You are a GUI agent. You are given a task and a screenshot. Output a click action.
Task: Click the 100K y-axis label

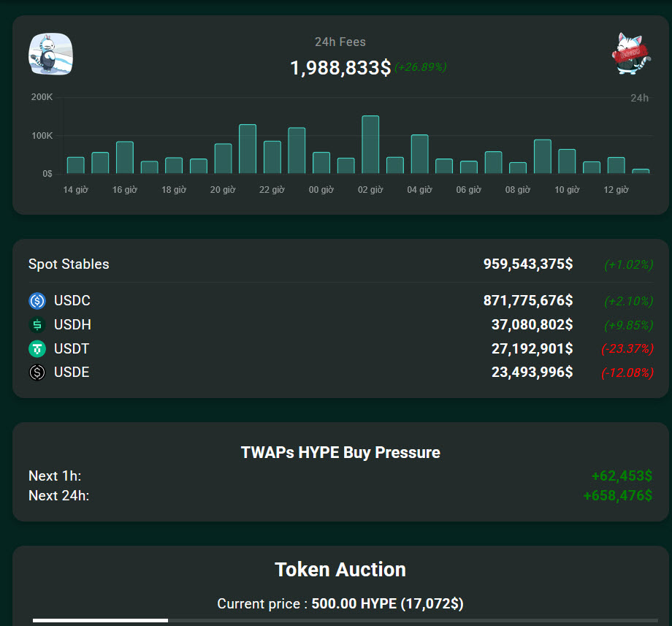[42, 136]
